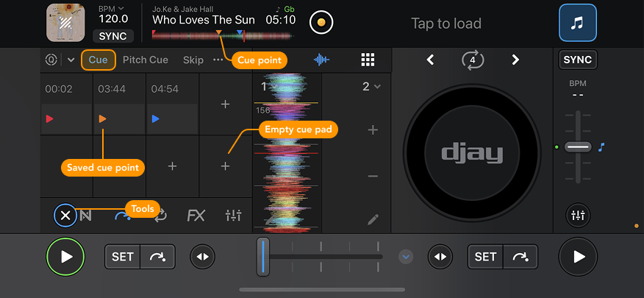Image resolution: width=644 pixels, height=298 pixels.
Task: Open the FX tool
Action: tap(196, 216)
